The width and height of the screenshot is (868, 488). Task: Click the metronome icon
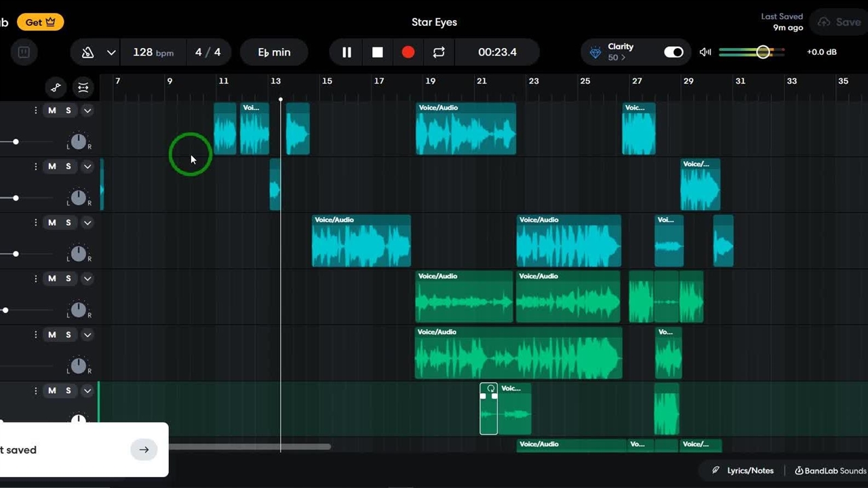pyautogui.click(x=87, y=52)
